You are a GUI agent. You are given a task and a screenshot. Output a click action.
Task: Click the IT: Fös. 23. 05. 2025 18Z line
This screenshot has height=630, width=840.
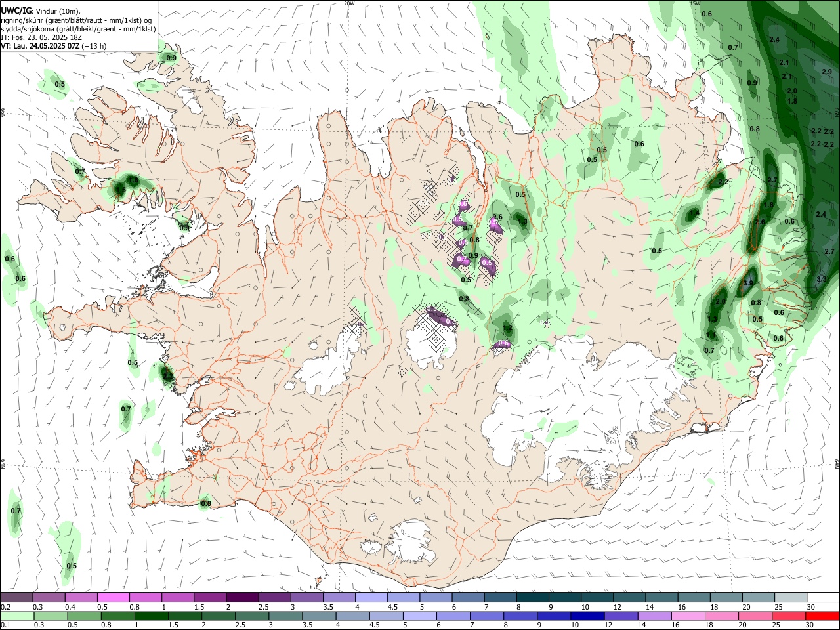[41, 37]
